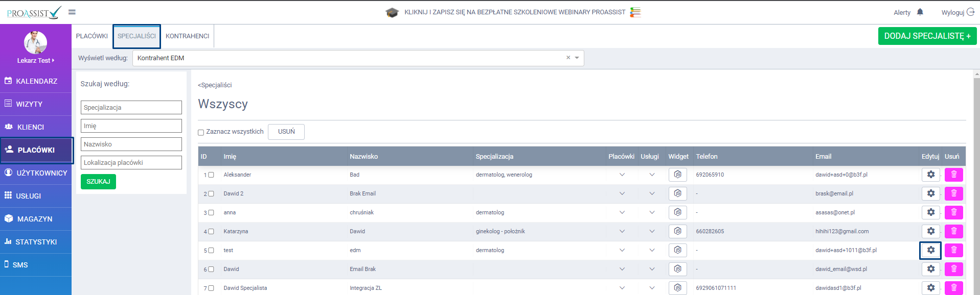Expand Usługi for Aleksander Bad
Image resolution: width=980 pixels, height=295 pixels.
652,175
